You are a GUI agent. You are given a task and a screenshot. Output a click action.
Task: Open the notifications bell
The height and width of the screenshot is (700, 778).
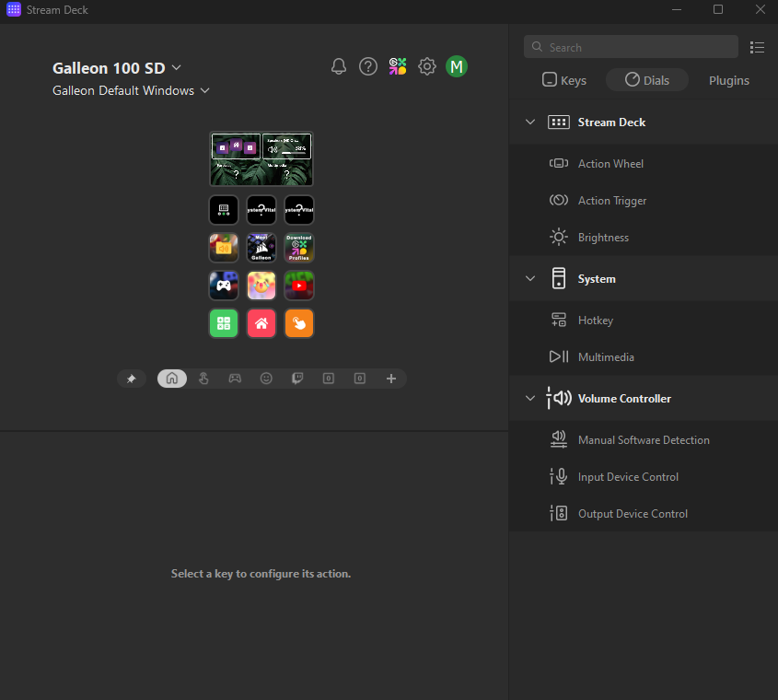click(339, 66)
